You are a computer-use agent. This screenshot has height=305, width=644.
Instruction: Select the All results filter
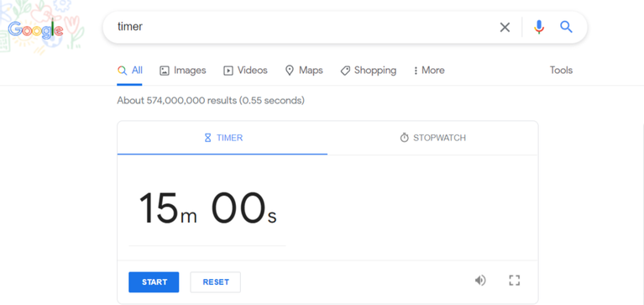pyautogui.click(x=130, y=71)
